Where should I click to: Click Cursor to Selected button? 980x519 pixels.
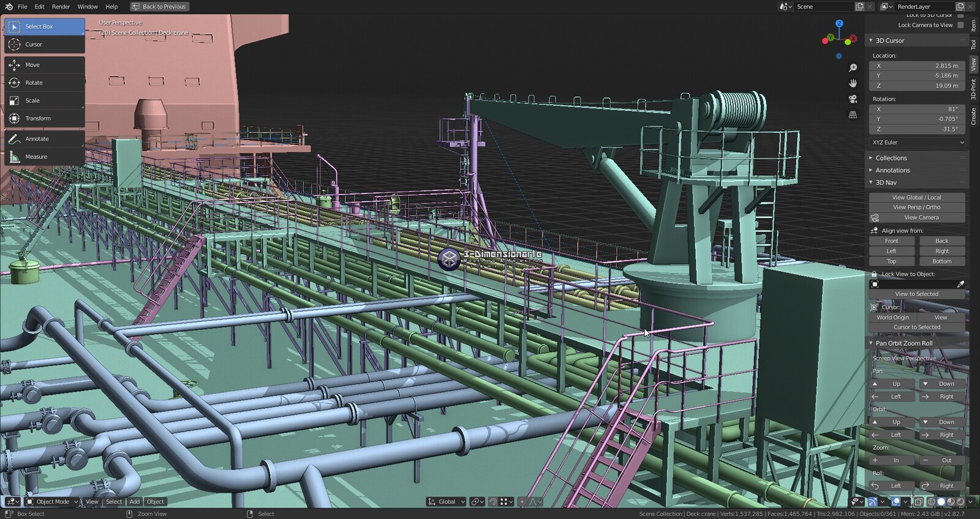(916, 327)
